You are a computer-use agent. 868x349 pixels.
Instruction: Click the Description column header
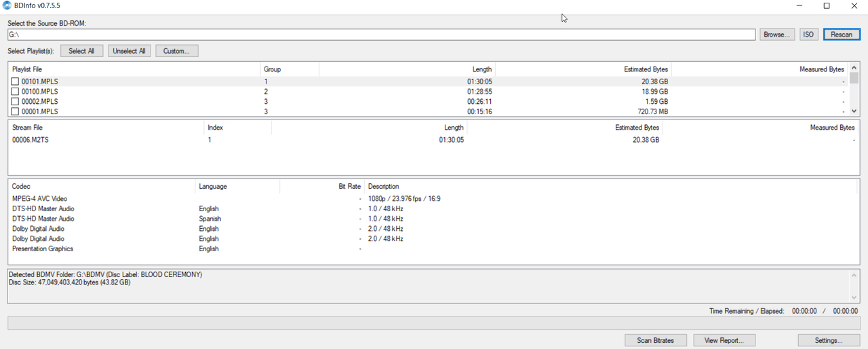coord(610,186)
